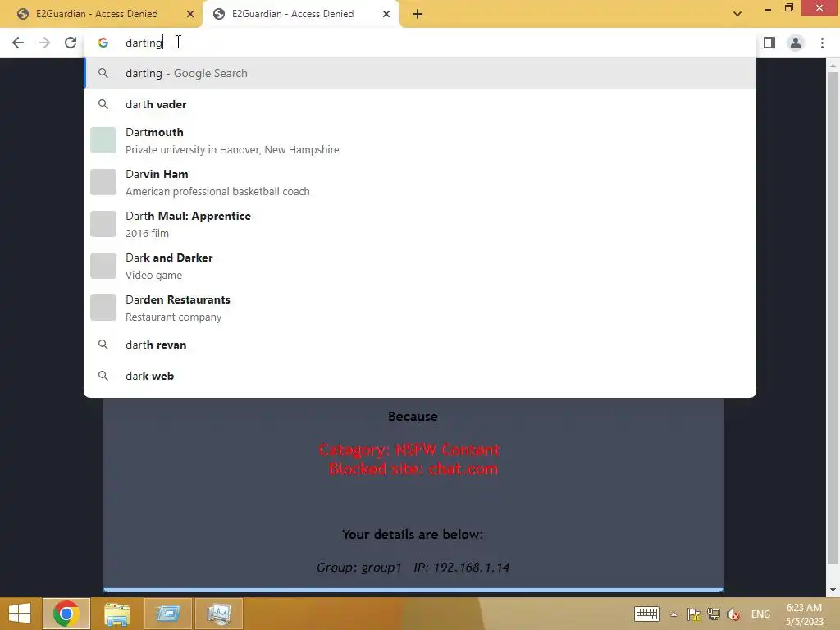
Task: Click the scrollbar up arrow
Action: (x=833, y=66)
